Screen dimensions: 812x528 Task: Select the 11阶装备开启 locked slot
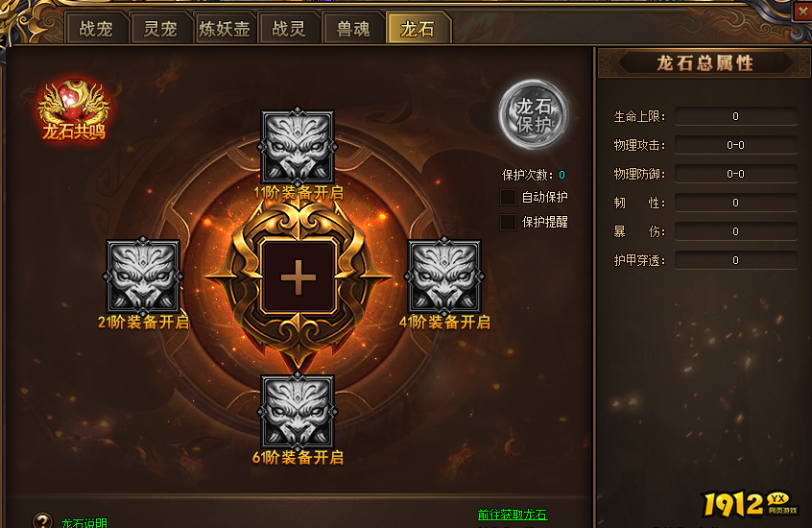298,147
